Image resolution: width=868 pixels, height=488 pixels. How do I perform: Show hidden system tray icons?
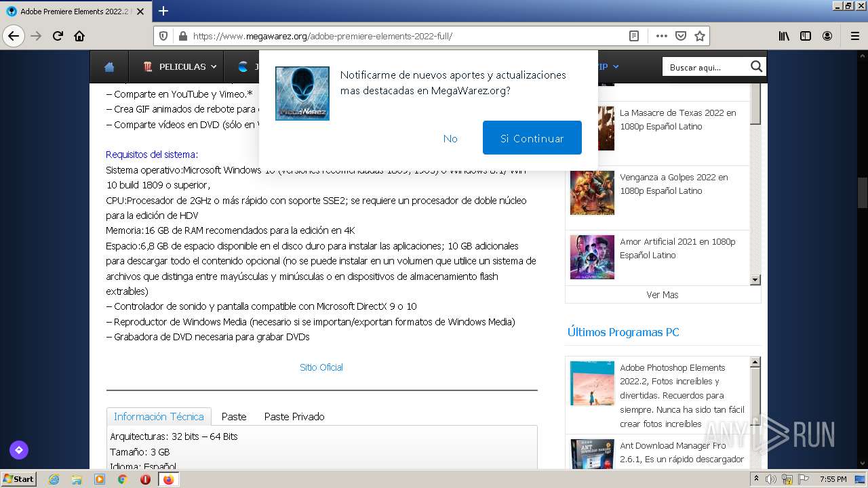pyautogui.click(x=756, y=479)
